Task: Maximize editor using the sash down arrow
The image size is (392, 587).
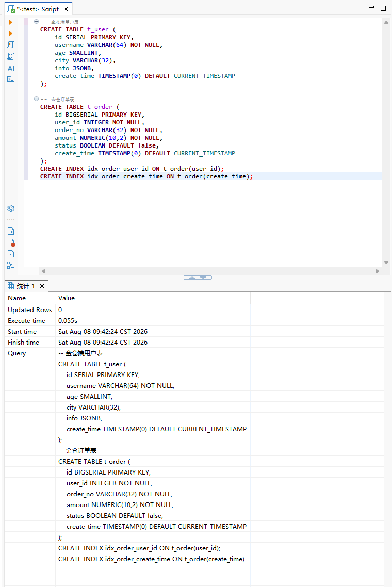Action: [x=203, y=278]
